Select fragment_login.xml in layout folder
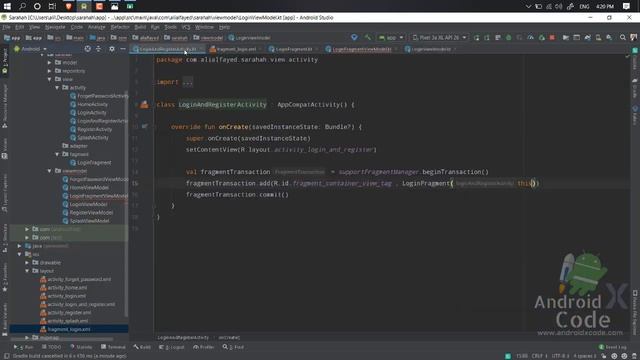Screen dimensions: 640x360 [65, 329]
